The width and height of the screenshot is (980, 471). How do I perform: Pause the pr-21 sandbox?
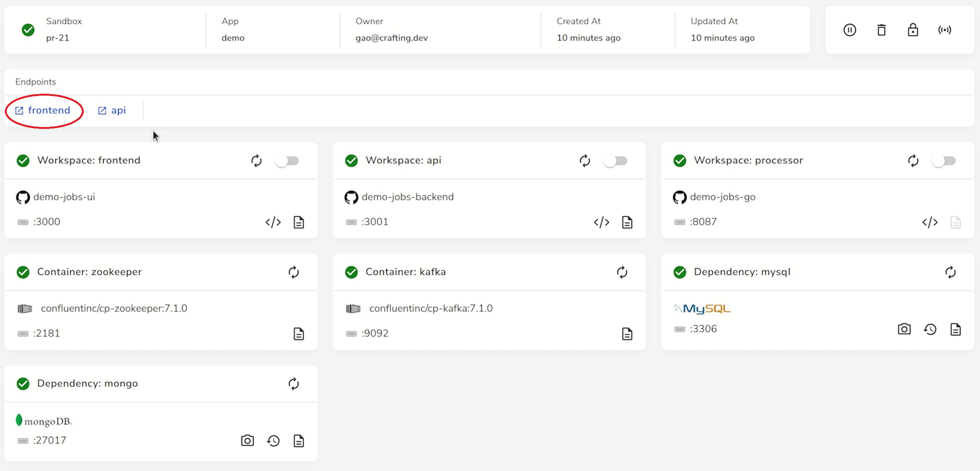(850, 30)
